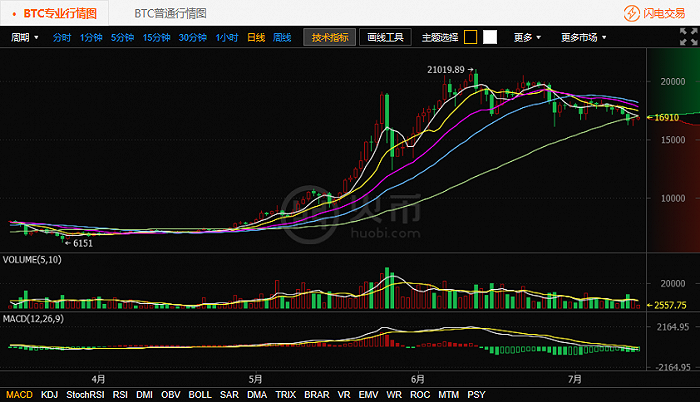The height and width of the screenshot is (402, 700).
Task: Select the StochRSI indicator
Action: (x=85, y=395)
